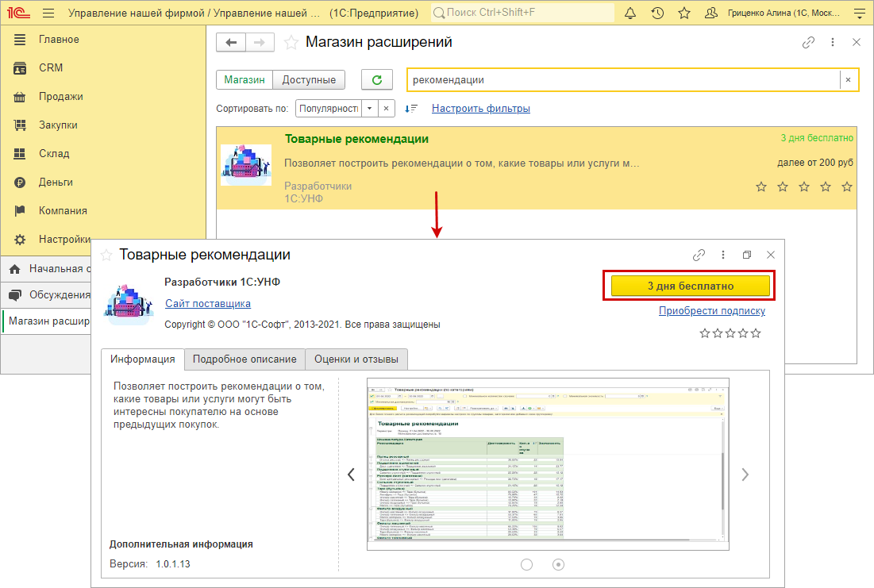Viewport: 874px width, 588px height.
Task: Add Товарные рекомендации dialog to favorites
Action: [x=106, y=256]
